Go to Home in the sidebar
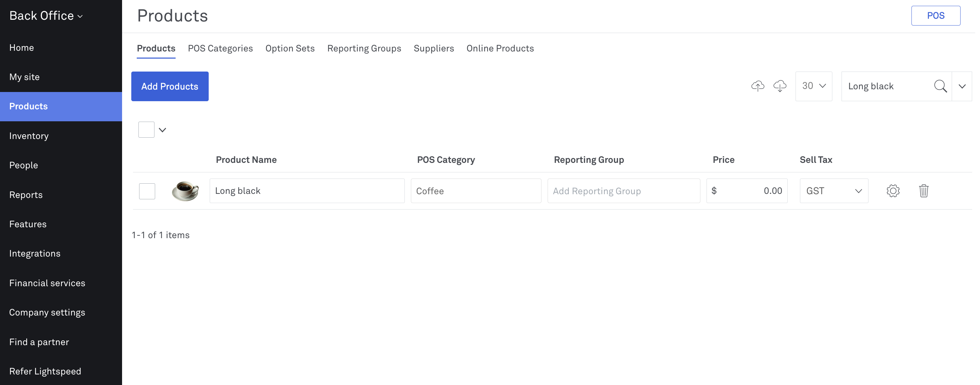The image size is (980, 385). point(61,47)
